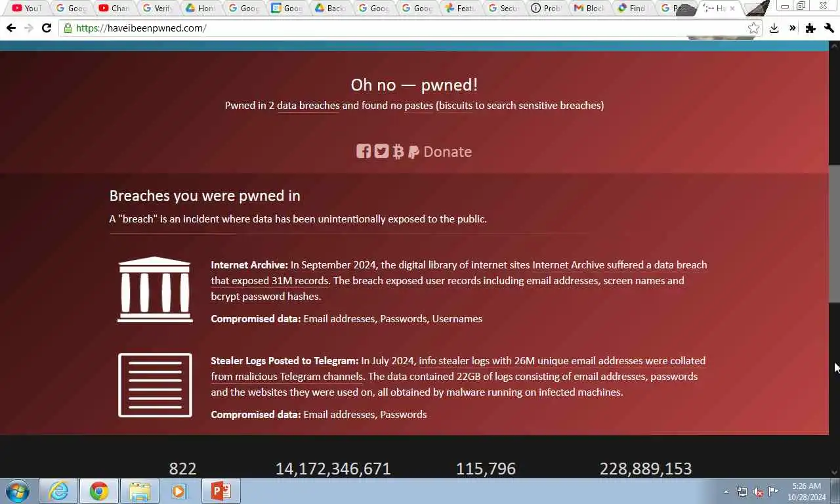Click the network tray icon

742,492
